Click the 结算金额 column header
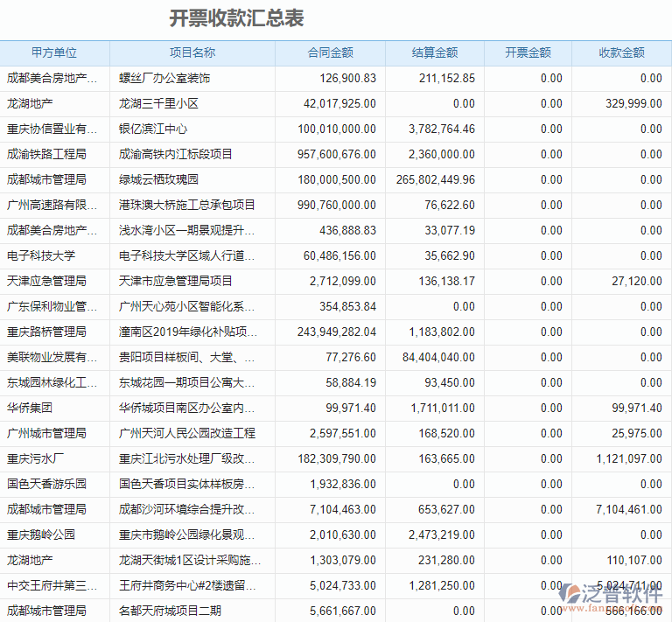The height and width of the screenshot is (622, 672). point(434,52)
